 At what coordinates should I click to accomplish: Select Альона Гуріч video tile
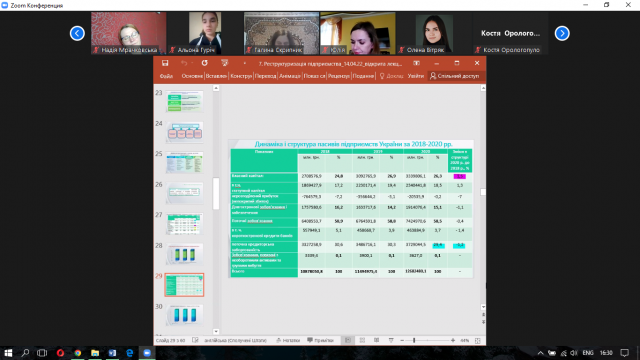pos(205,33)
